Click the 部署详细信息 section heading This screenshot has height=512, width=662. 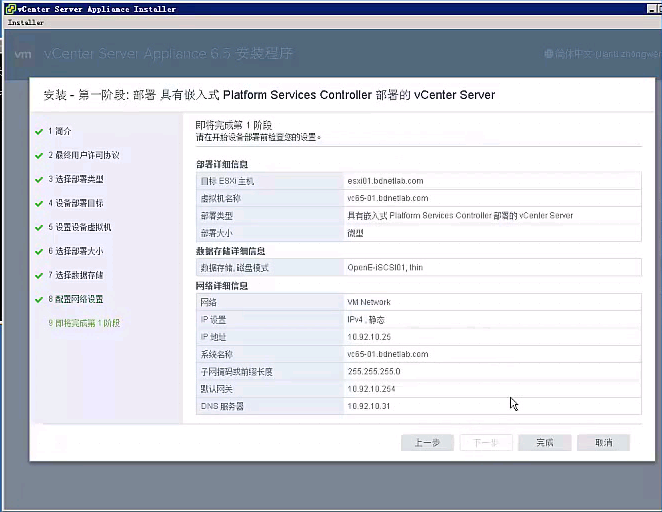(222, 164)
